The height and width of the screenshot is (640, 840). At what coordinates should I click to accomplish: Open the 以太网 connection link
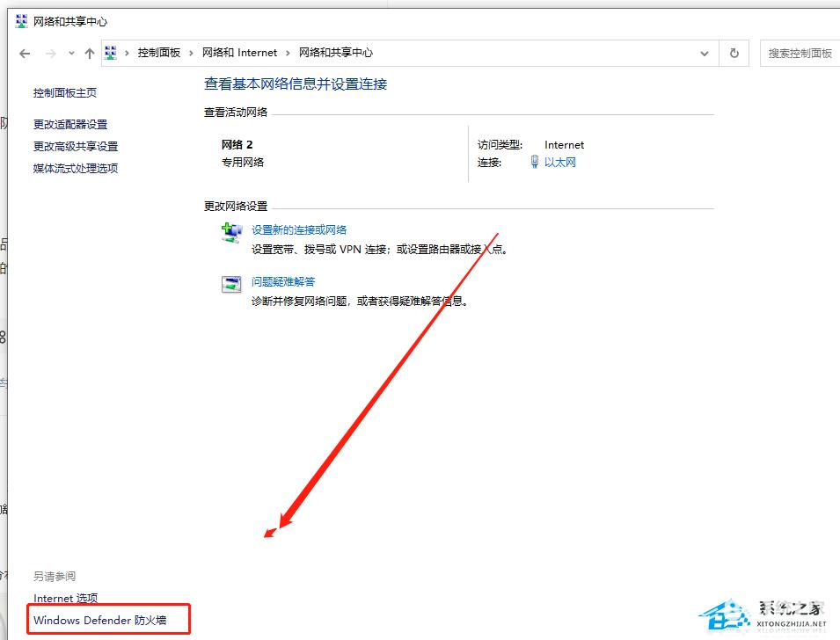(x=559, y=163)
